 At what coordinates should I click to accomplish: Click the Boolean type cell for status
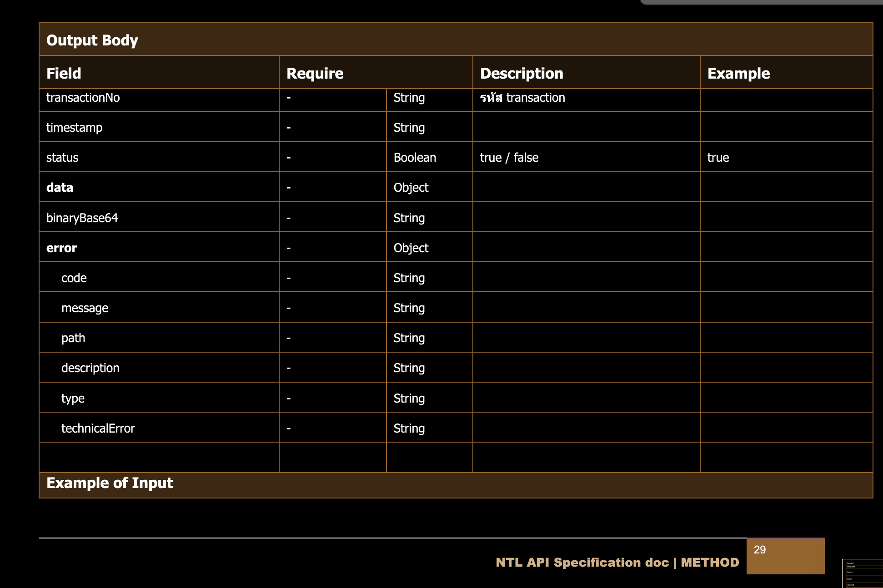(x=415, y=158)
